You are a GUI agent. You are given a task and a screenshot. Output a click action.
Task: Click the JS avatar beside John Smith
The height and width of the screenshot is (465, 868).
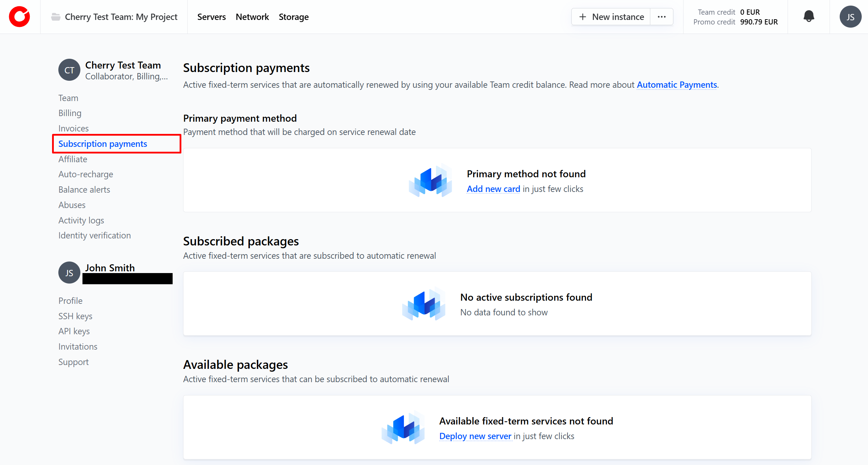pyautogui.click(x=69, y=273)
